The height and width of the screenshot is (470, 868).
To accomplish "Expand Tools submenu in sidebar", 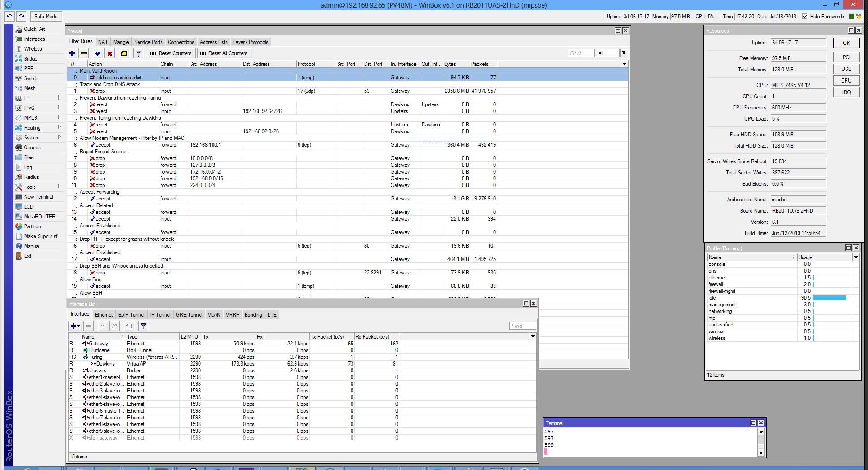I will (x=59, y=187).
